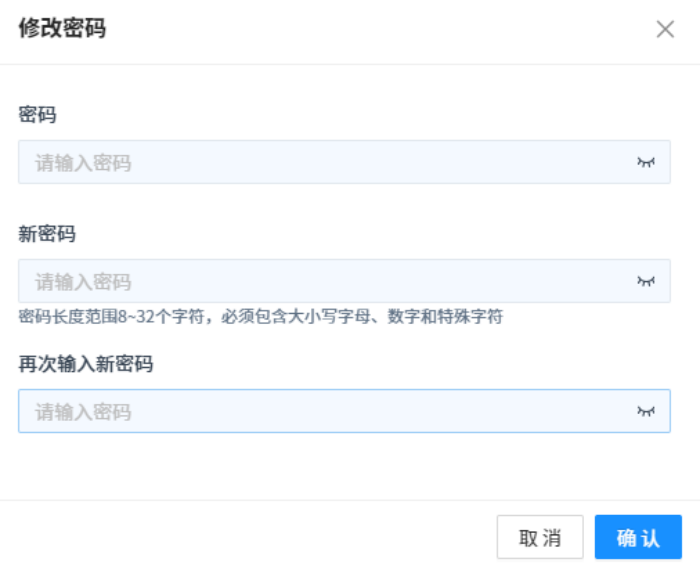Show characters in the 密码 field
The height and width of the screenshot is (566, 700).
(x=646, y=162)
